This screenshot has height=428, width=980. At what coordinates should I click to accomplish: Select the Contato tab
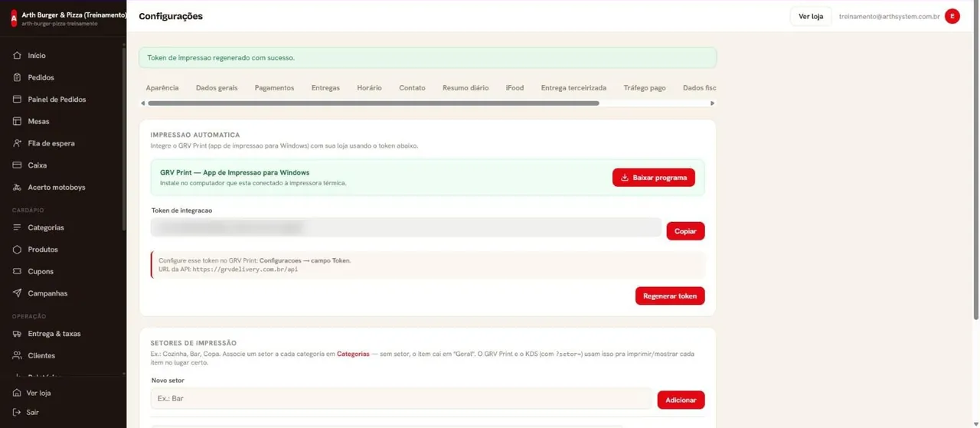[x=412, y=88]
